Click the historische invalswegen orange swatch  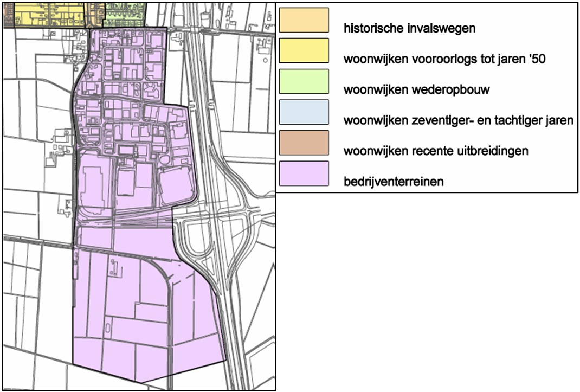point(304,20)
